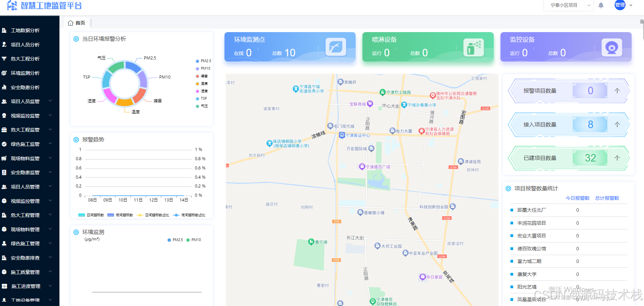Click the 现场物料监管 sidebar icon
The image size is (644, 306).
point(4,158)
